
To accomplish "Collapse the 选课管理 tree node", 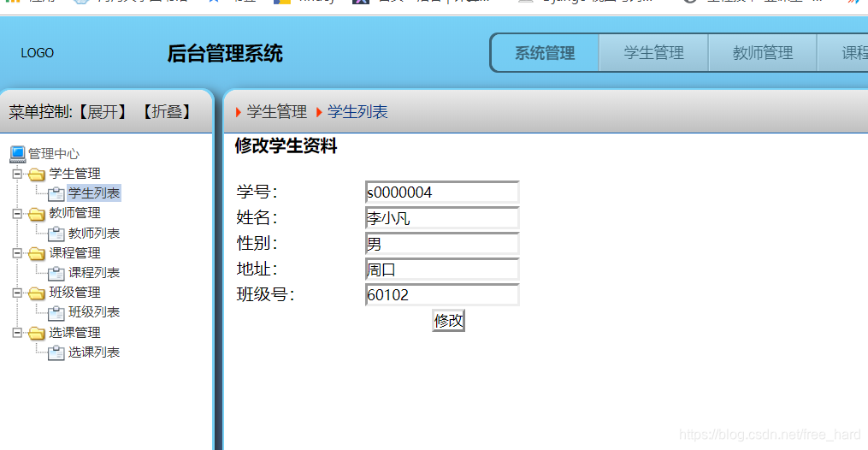I will click(17, 333).
